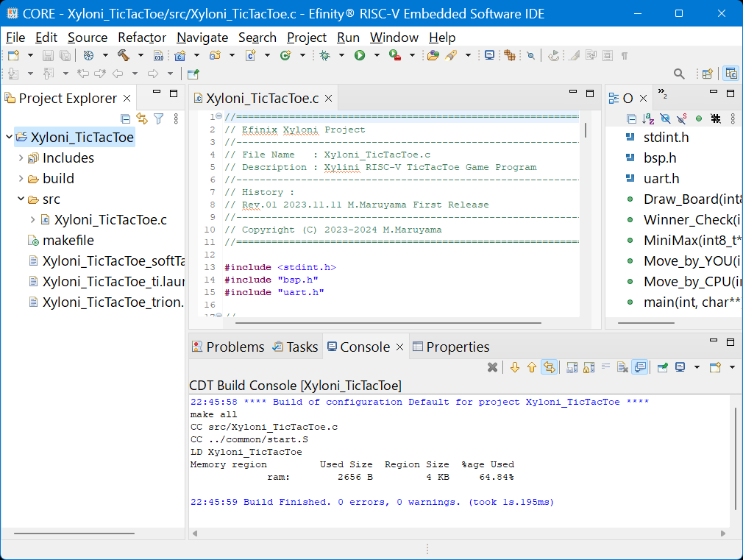Open the Refactor menu
Viewport: 743px width, 560px height.
click(x=142, y=38)
